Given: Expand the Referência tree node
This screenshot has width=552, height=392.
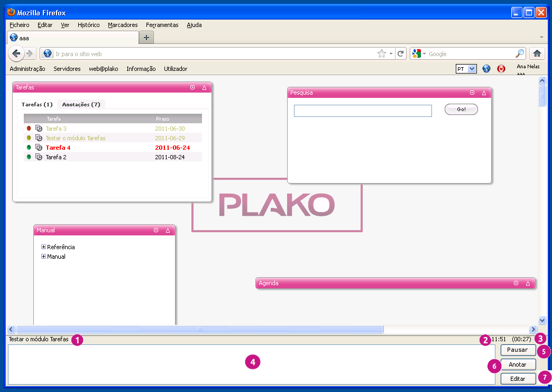Looking at the screenshot, I should 43,247.
